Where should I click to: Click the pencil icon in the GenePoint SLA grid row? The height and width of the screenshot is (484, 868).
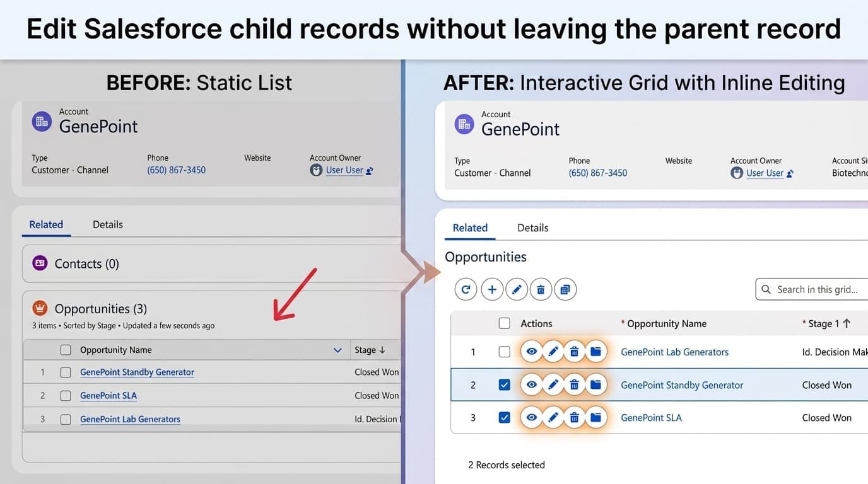click(553, 417)
